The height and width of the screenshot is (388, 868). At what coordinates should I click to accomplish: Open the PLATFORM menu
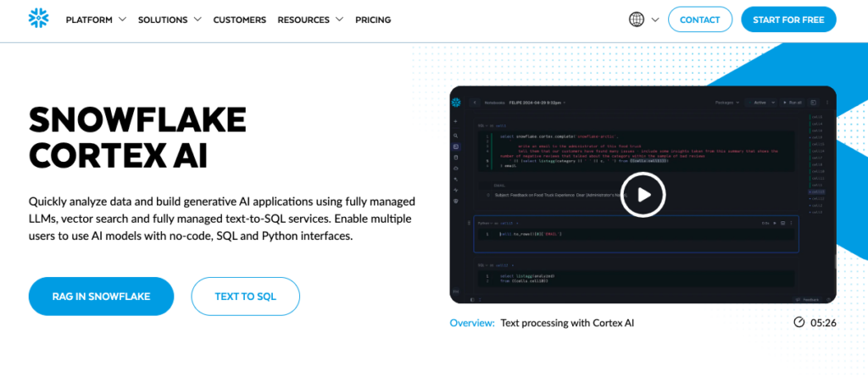89,20
